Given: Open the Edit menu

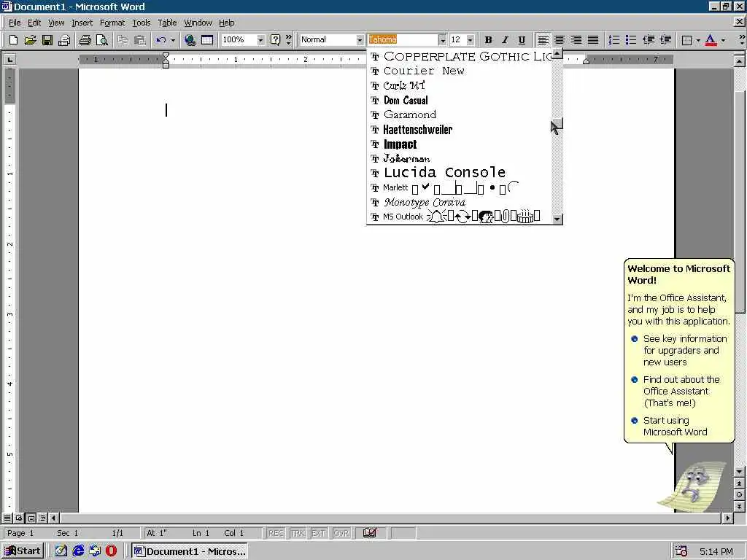Looking at the screenshot, I should [x=34, y=23].
